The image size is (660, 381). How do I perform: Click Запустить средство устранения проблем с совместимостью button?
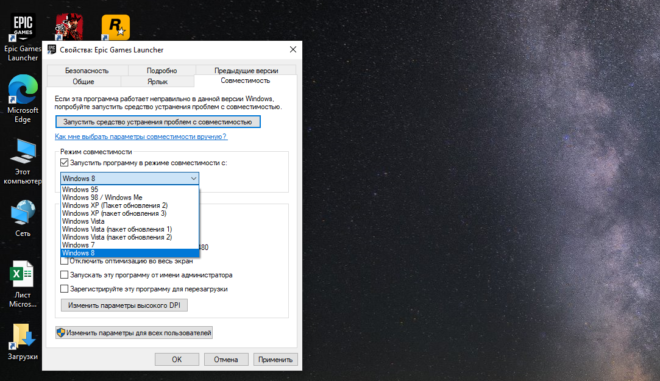157,122
